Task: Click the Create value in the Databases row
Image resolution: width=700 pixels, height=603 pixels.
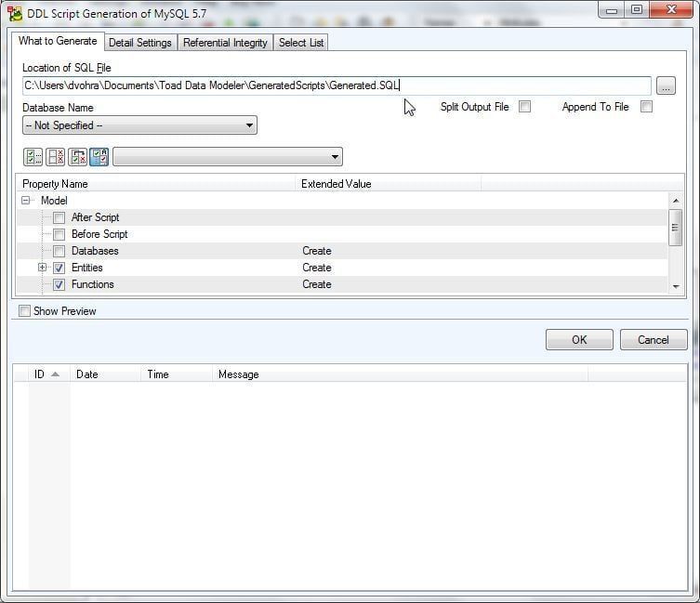Action: [317, 251]
